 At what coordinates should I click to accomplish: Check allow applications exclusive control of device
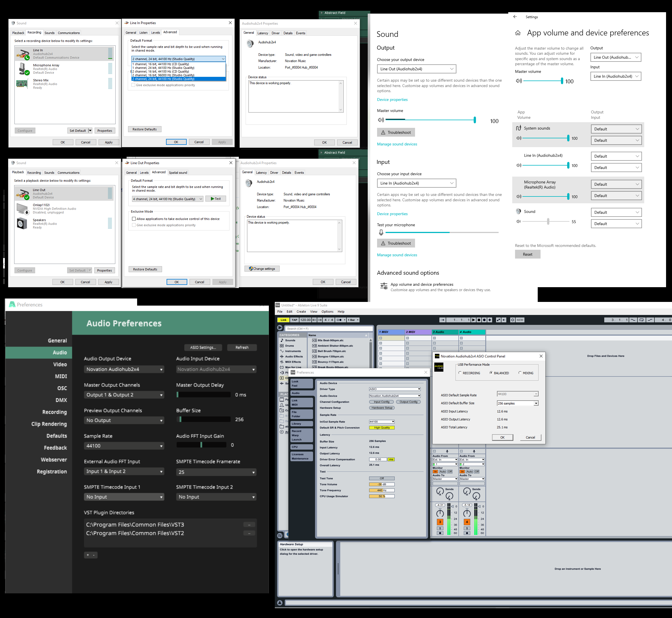pos(134,219)
